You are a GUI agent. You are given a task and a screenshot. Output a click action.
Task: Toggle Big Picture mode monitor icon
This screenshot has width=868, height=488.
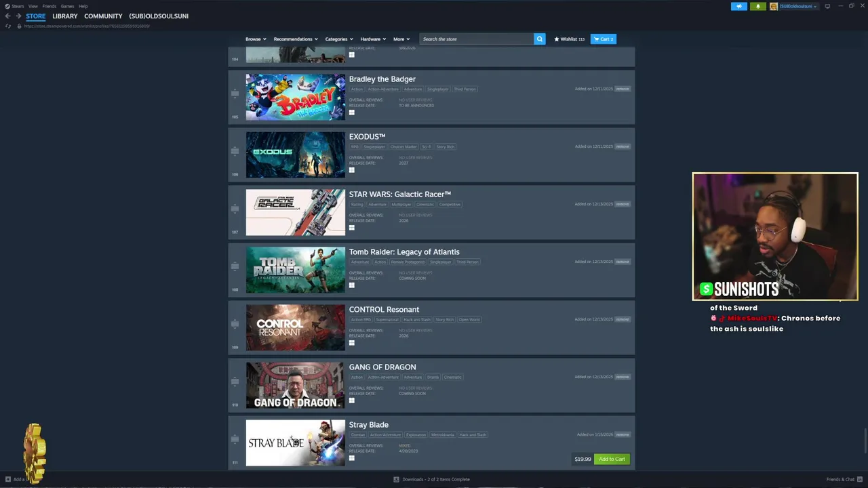[x=827, y=6]
